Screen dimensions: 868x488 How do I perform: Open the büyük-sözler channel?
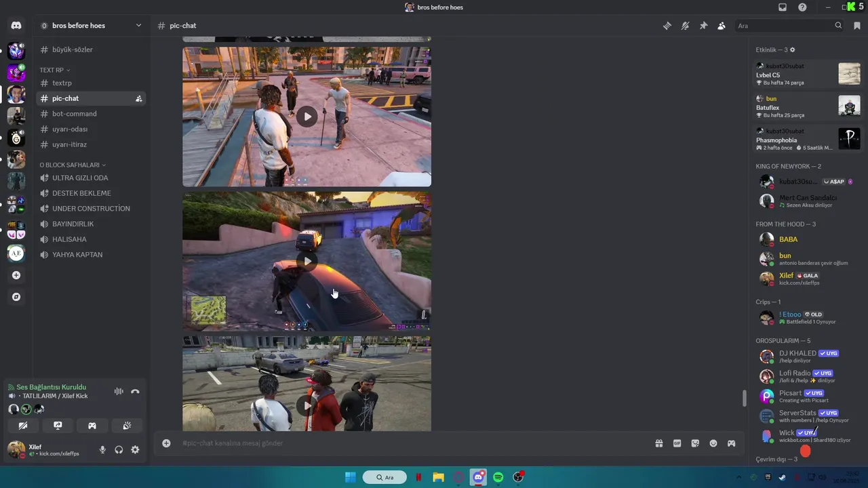91,49
